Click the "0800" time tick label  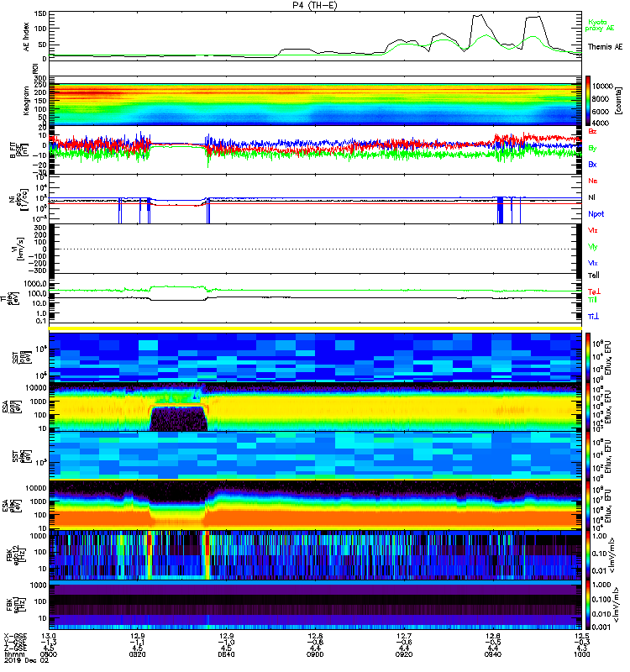tap(49, 654)
